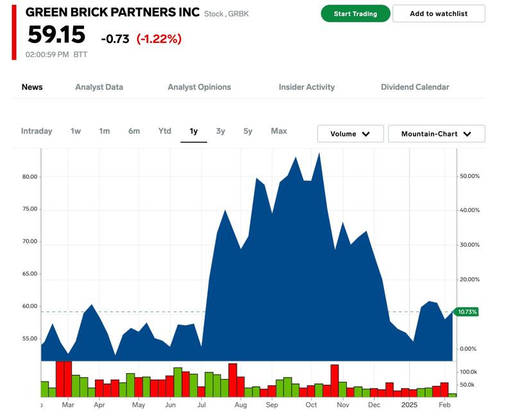Open the Mountain-Chart type dropdown
Viewport: 513px width, 420px height.
point(436,134)
